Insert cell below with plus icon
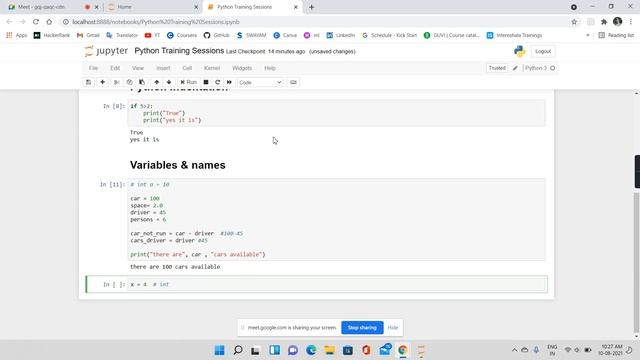Screen dimensions: 640x360 coord(102,82)
